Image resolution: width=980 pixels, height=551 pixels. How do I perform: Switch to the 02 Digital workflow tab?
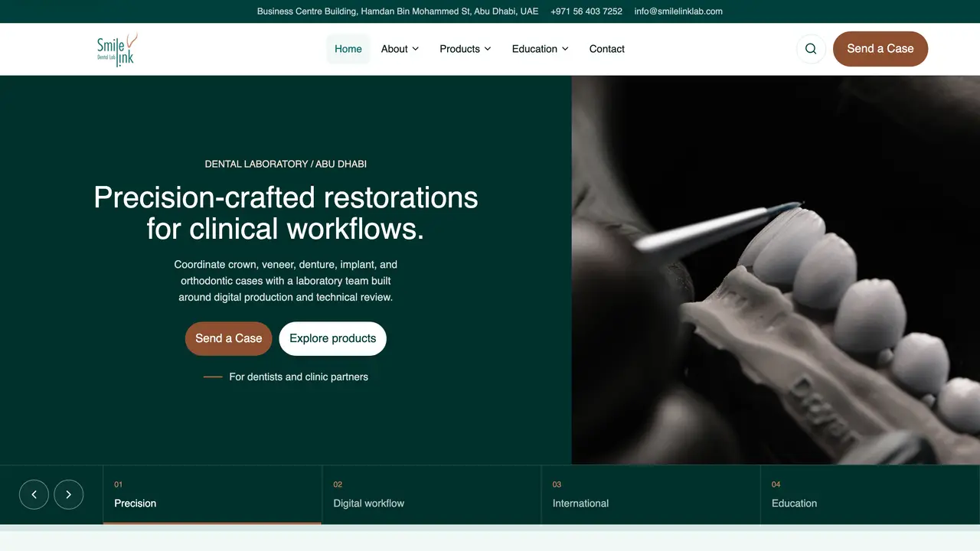(x=432, y=494)
